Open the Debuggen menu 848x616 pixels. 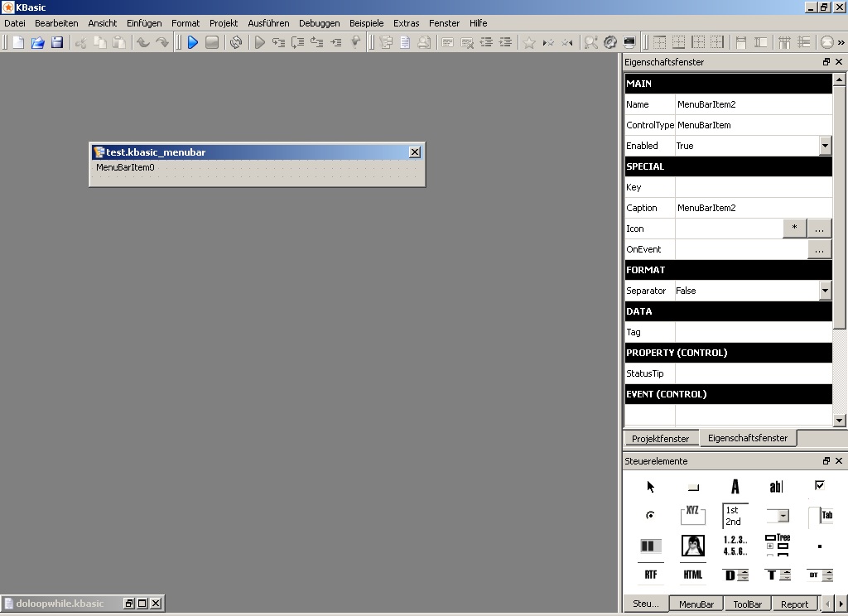pos(319,23)
